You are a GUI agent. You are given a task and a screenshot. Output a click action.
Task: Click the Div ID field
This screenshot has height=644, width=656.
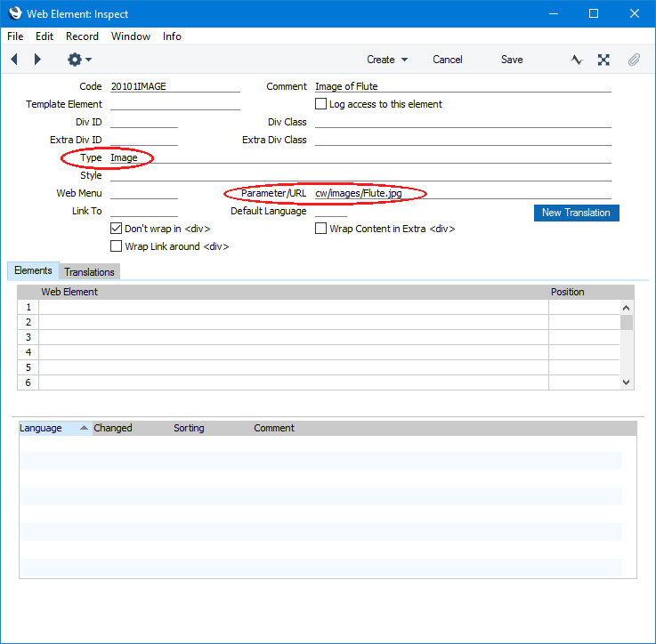[x=144, y=122]
